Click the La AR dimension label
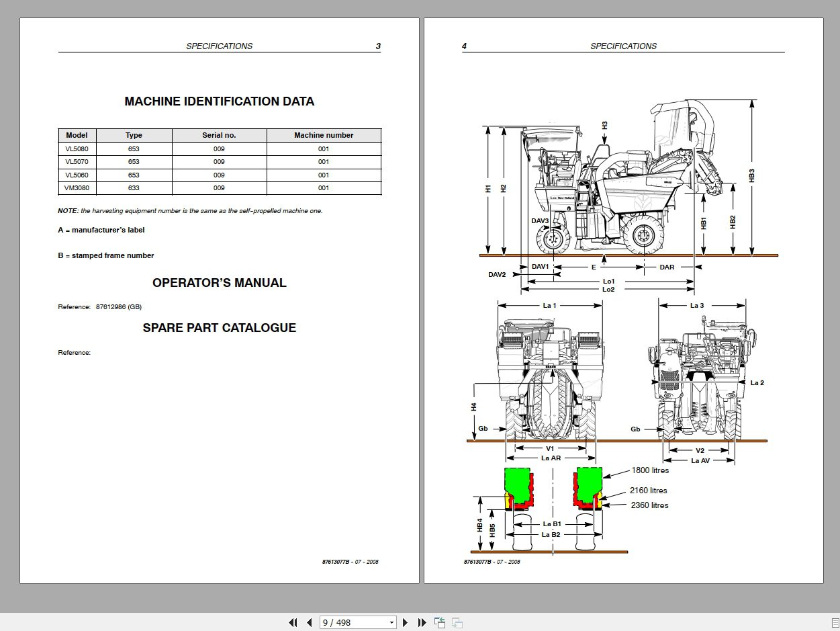 point(551,458)
